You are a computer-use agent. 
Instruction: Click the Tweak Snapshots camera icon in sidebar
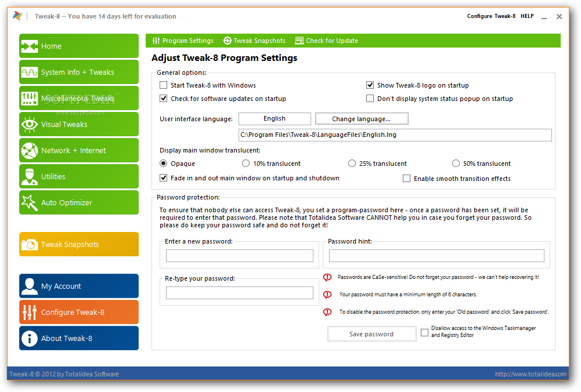pos(29,245)
